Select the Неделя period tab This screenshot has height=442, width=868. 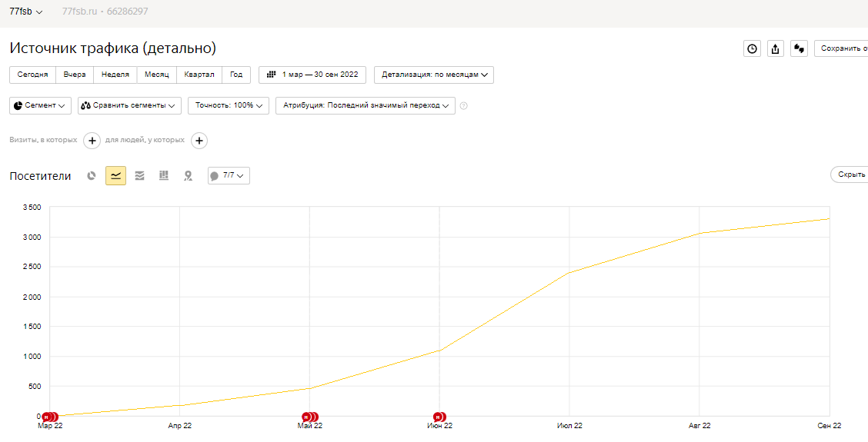(115, 75)
